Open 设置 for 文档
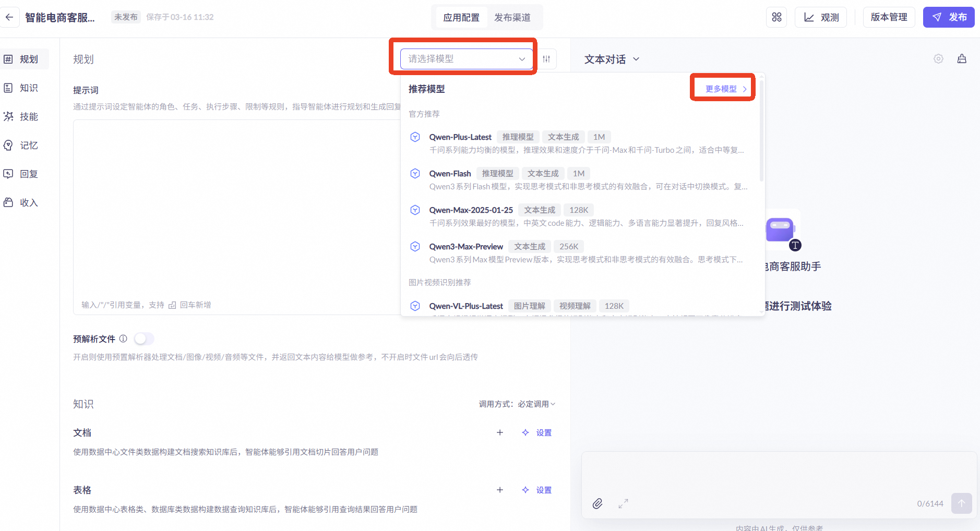The width and height of the screenshot is (980, 531). (537, 432)
